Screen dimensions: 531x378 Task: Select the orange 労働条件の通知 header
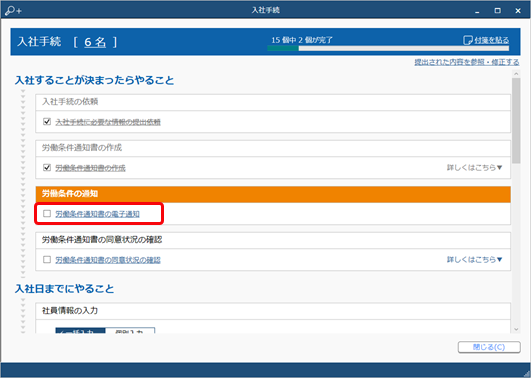(273, 194)
